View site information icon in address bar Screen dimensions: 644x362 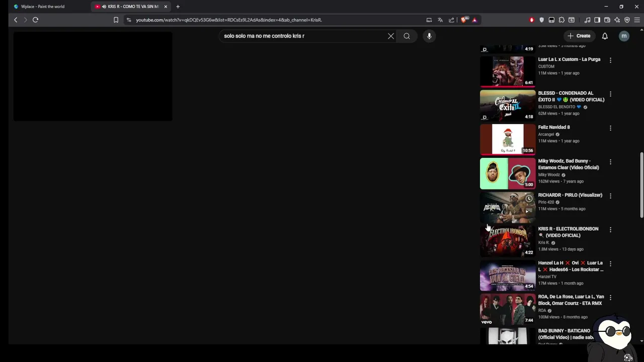(129, 20)
